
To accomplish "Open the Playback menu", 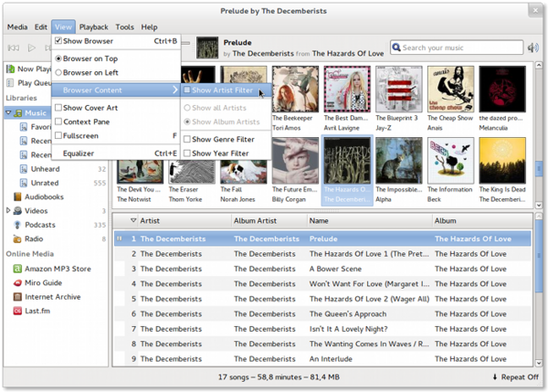I will (92, 27).
